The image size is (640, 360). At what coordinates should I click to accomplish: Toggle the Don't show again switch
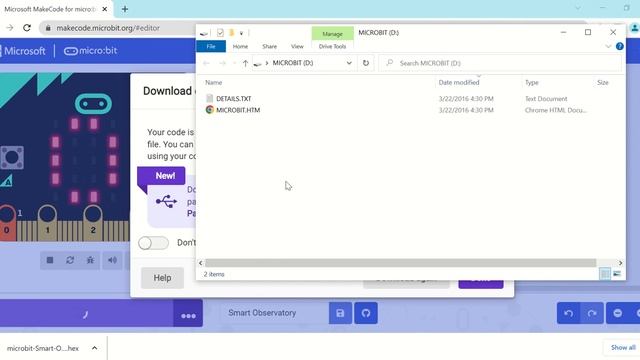coord(153,243)
